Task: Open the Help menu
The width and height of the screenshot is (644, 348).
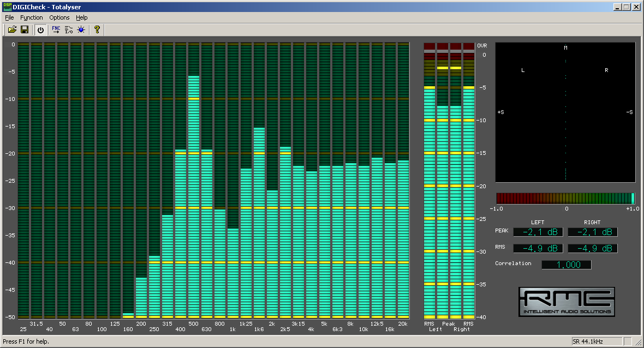Action: point(81,17)
